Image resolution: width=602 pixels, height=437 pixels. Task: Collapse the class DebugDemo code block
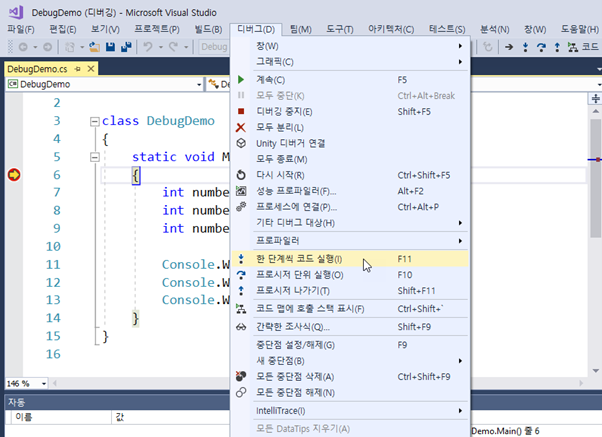point(94,121)
